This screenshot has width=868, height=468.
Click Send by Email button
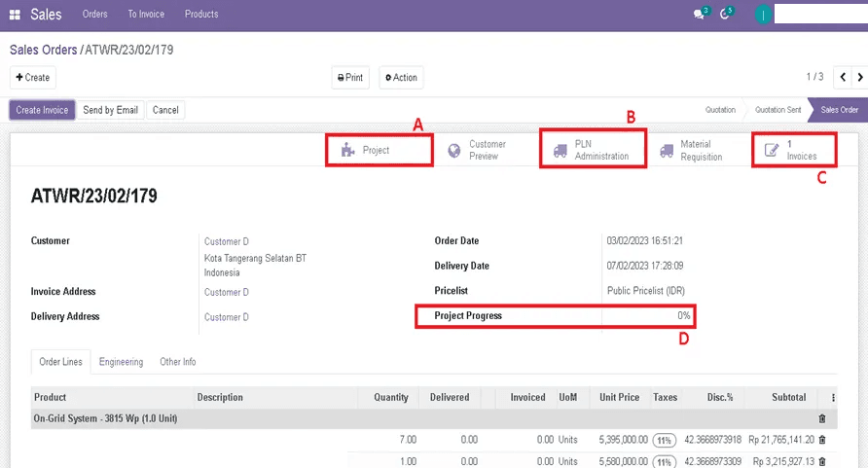pyautogui.click(x=110, y=110)
